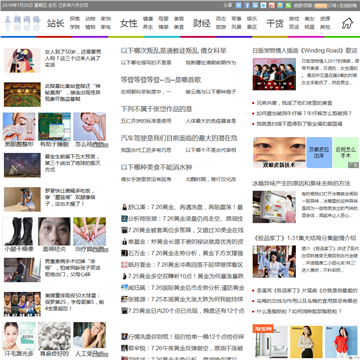The image size is (360, 360).
Task: Open the starry sky Hawking article thumbnail
Action: point(22,165)
